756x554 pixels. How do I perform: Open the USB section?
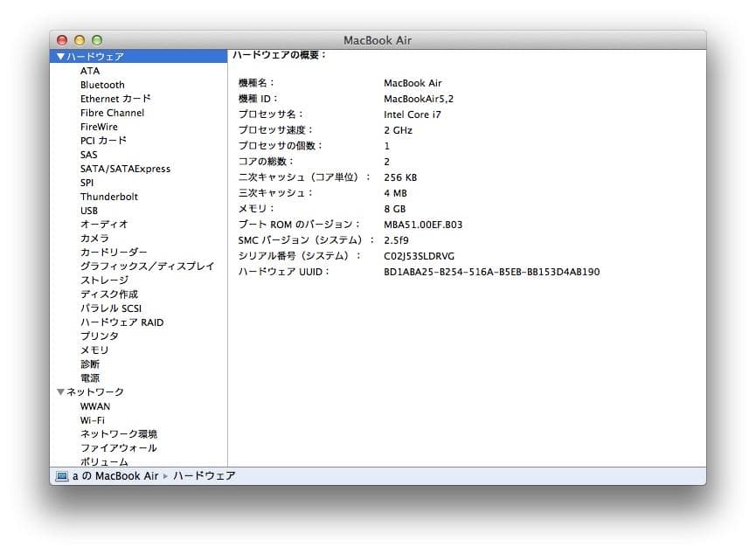[88, 210]
